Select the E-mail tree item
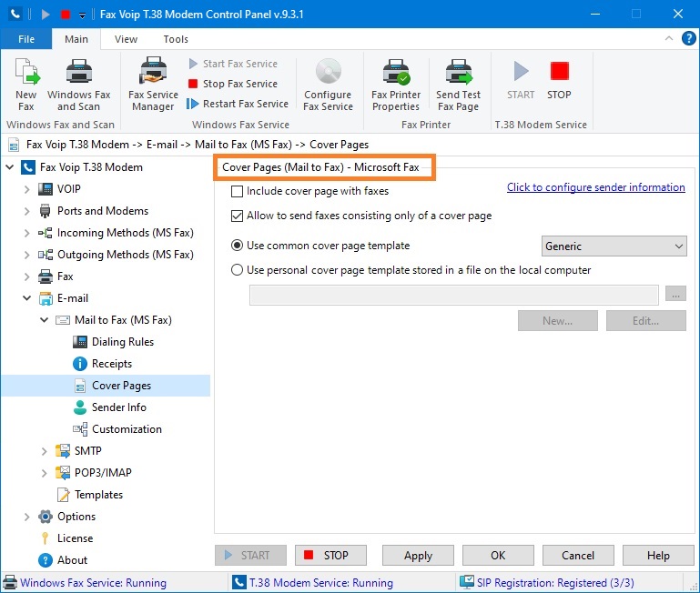The height and width of the screenshot is (593, 700). point(72,298)
